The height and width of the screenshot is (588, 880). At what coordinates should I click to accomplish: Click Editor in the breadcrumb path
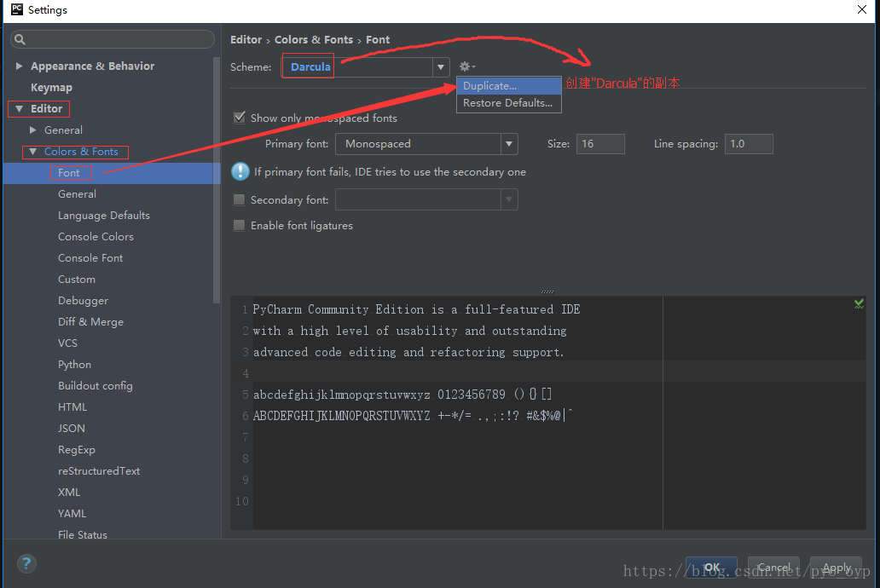tap(246, 40)
